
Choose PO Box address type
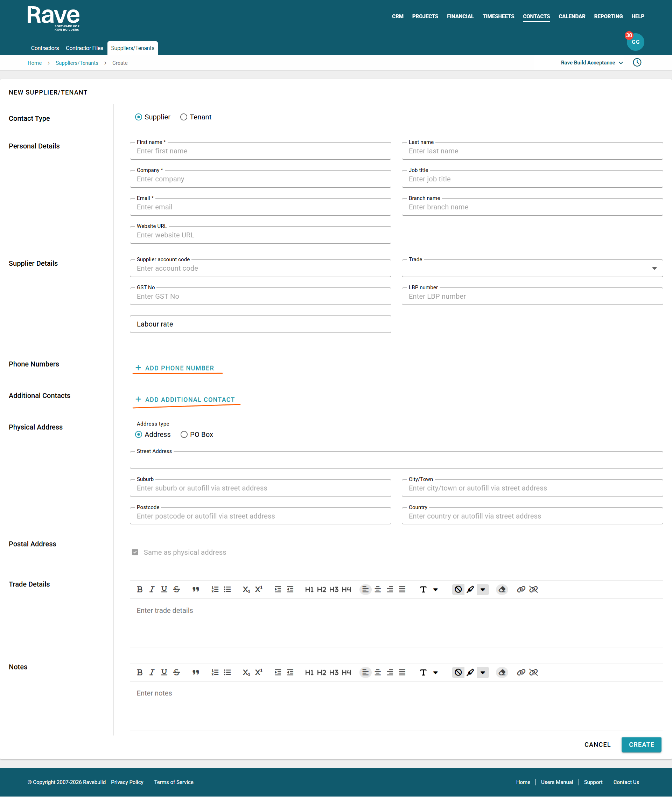184,435
